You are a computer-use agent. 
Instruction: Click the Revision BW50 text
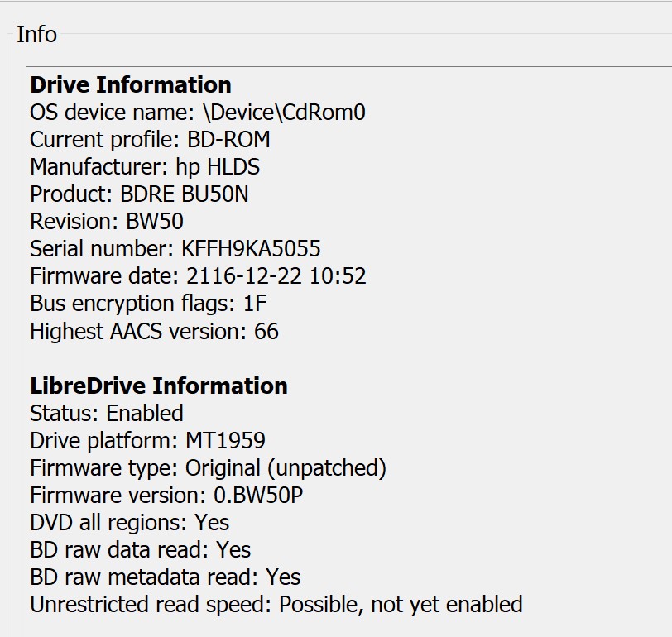107,222
